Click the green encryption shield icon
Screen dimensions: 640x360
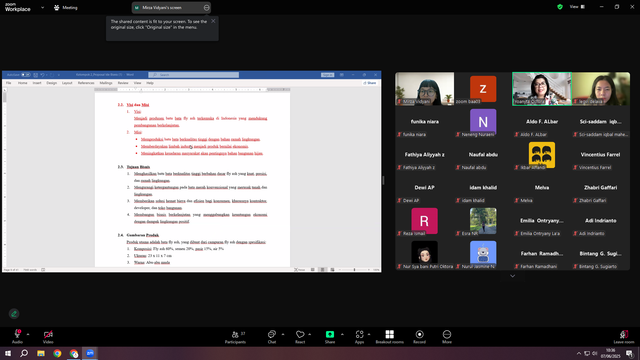tap(560, 7)
